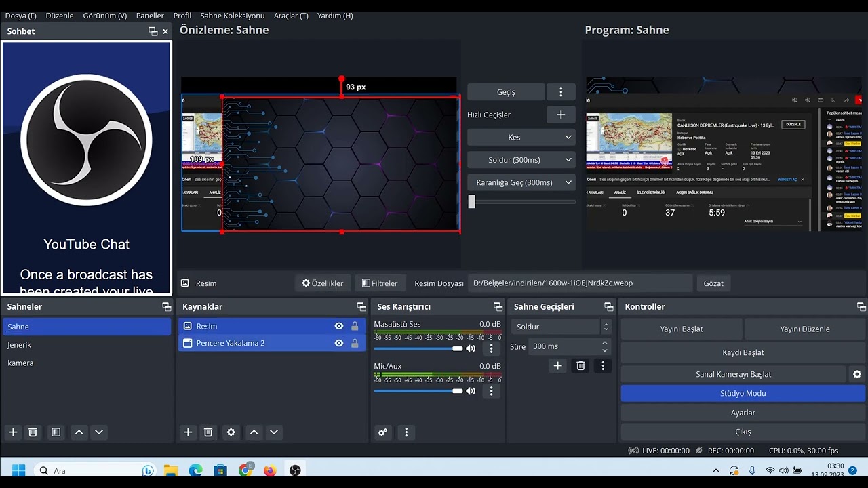Hide the Resim source with eye icon
The height and width of the screenshot is (488, 868).
pos(339,326)
